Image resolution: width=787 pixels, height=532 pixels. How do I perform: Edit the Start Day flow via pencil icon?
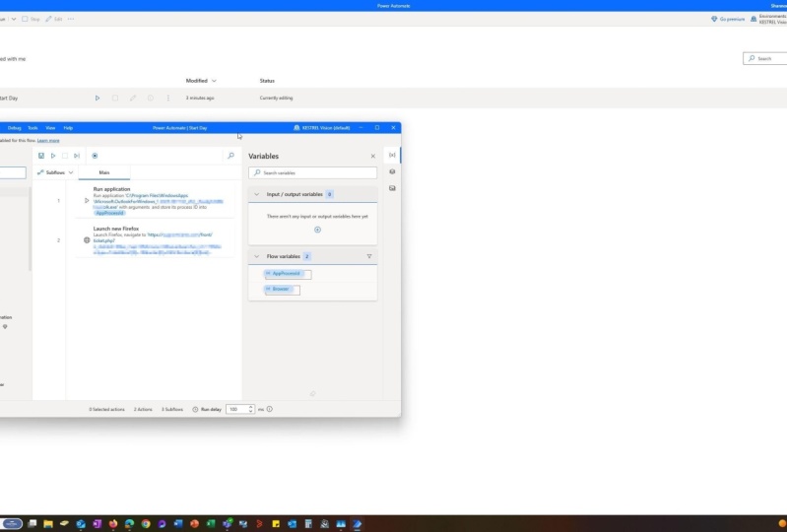point(133,99)
